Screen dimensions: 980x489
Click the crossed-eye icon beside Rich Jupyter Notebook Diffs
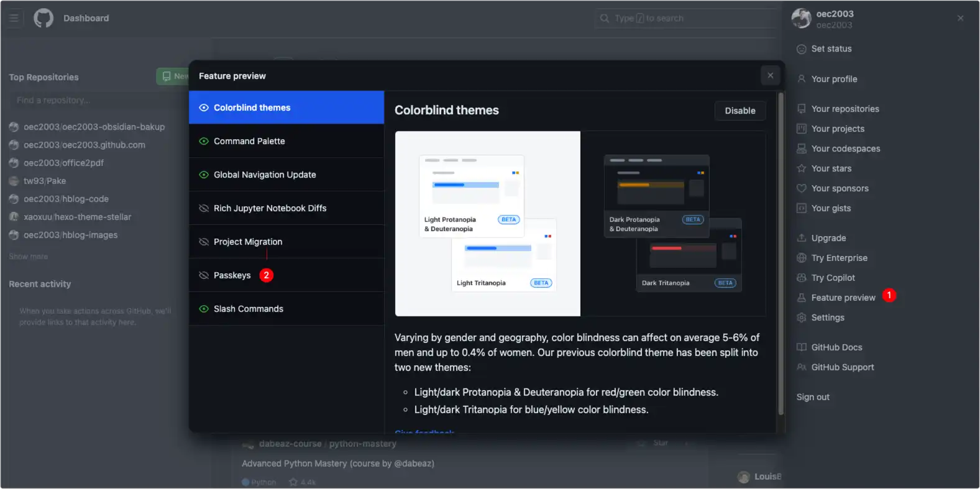pyautogui.click(x=203, y=208)
